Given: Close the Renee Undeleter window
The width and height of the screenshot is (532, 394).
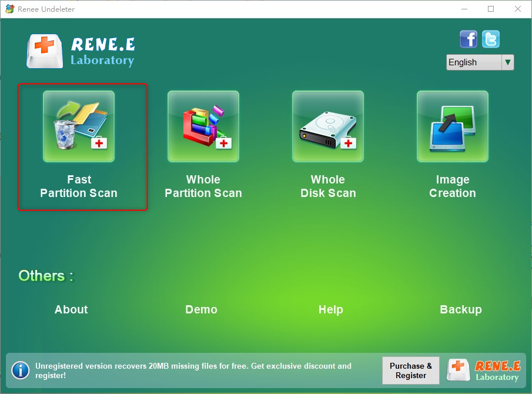Looking at the screenshot, I should pyautogui.click(x=517, y=9).
